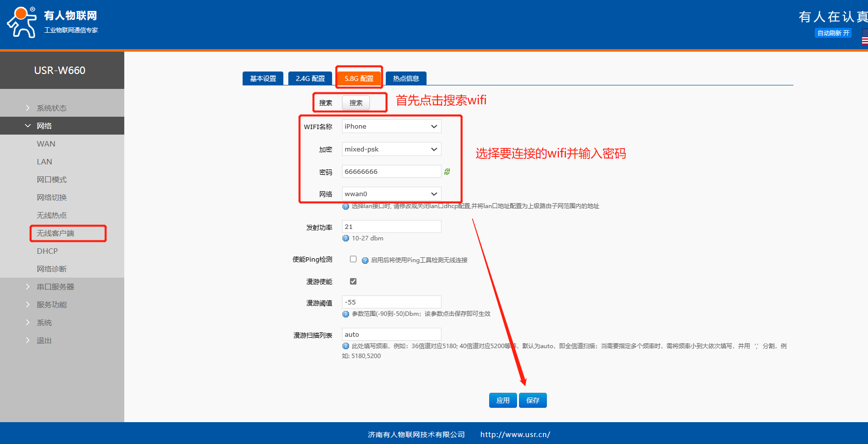Click the info icon below the 网络 dropdown
Image resolution: width=868 pixels, height=444 pixels.
pos(346,206)
